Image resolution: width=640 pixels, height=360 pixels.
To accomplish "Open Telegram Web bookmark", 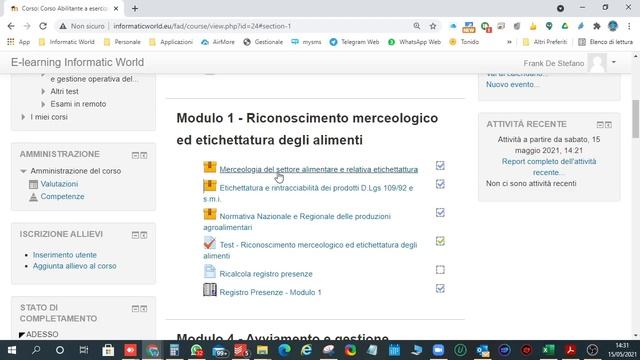I will pyautogui.click(x=354, y=42).
